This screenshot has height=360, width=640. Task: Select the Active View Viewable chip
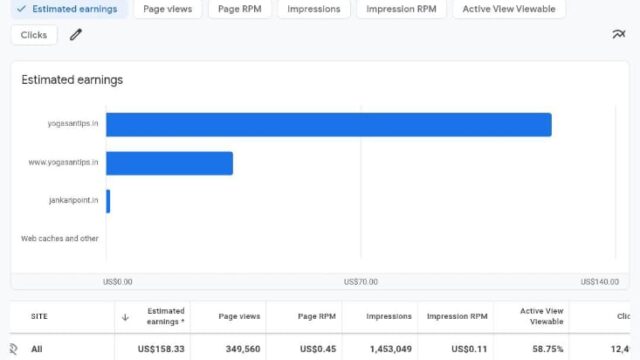coord(509,9)
